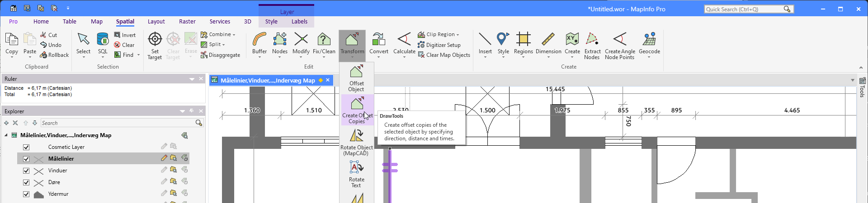
Task: Choose Offset Object from Transform menu
Action: pos(356,78)
